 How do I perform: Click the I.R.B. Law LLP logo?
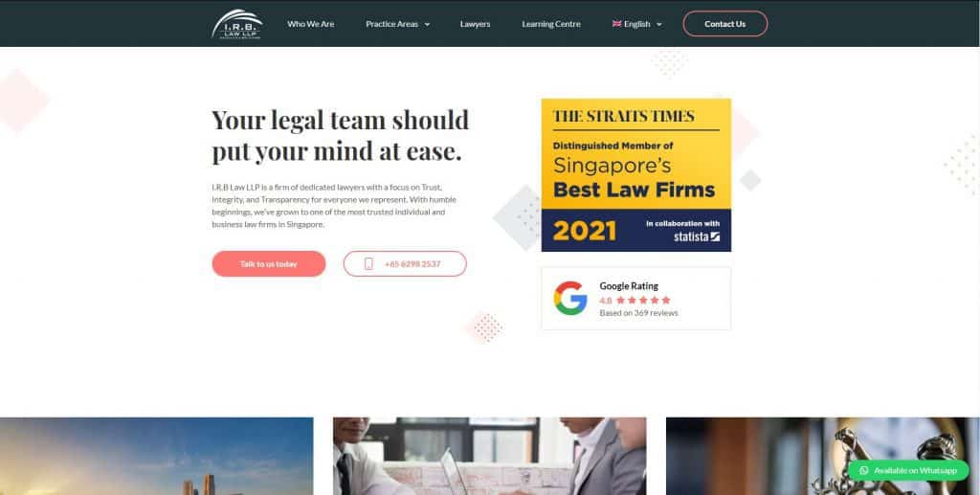pyautogui.click(x=237, y=24)
